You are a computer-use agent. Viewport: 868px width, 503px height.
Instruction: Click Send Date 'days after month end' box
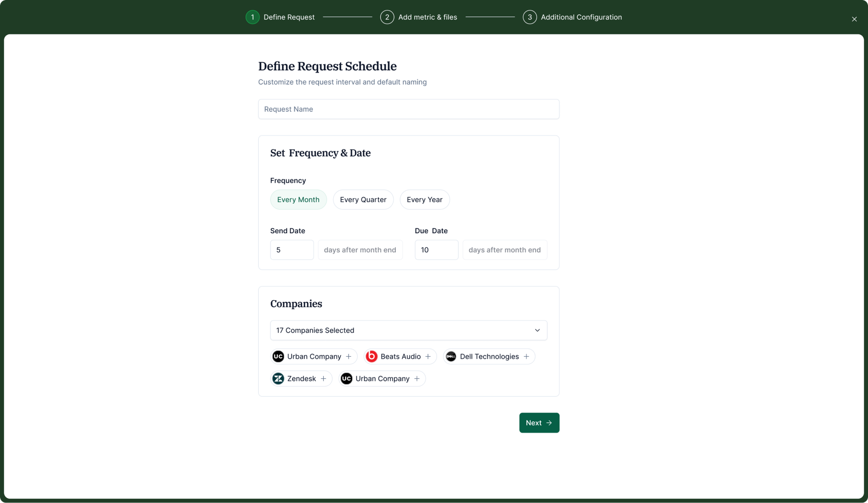coord(360,250)
